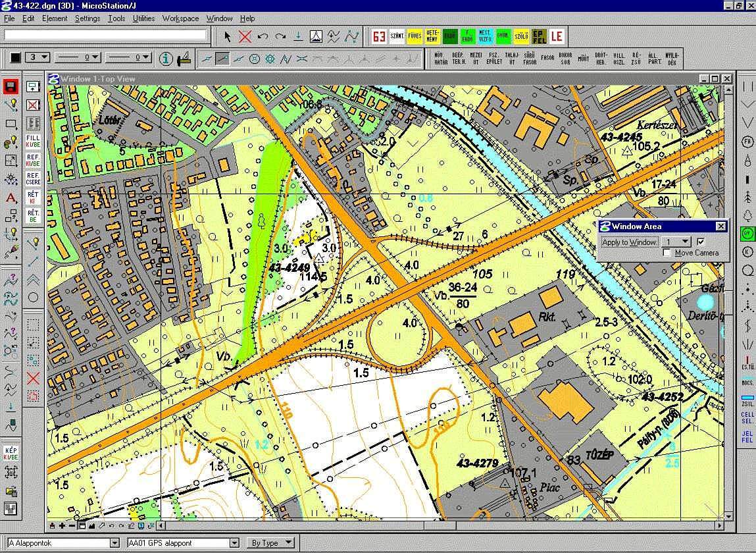Click the KÉP KI/BE image toggle icon

click(11, 453)
